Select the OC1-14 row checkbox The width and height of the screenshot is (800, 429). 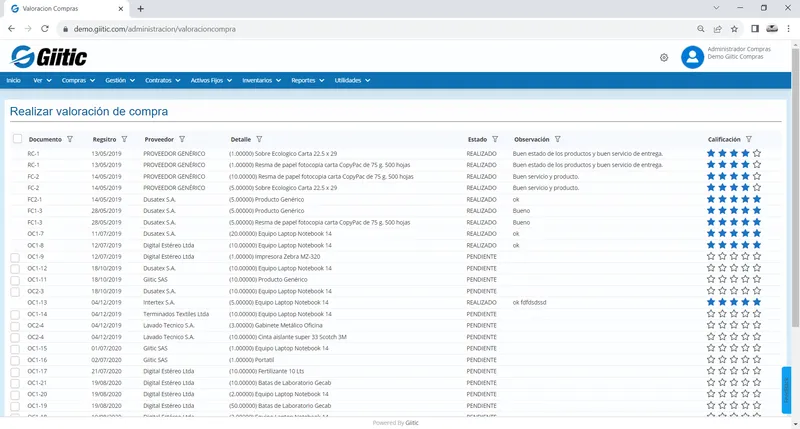click(x=15, y=315)
